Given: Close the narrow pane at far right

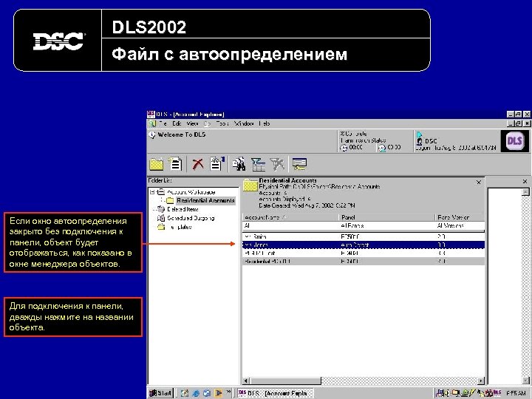Looking at the screenshot, I should pyautogui.click(x=525, y=182).
